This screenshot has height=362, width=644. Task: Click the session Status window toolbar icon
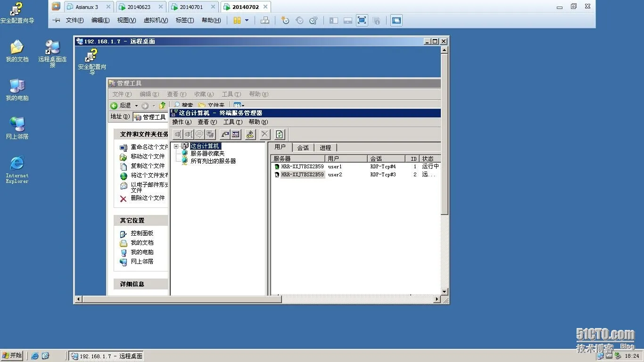(236, 134)
